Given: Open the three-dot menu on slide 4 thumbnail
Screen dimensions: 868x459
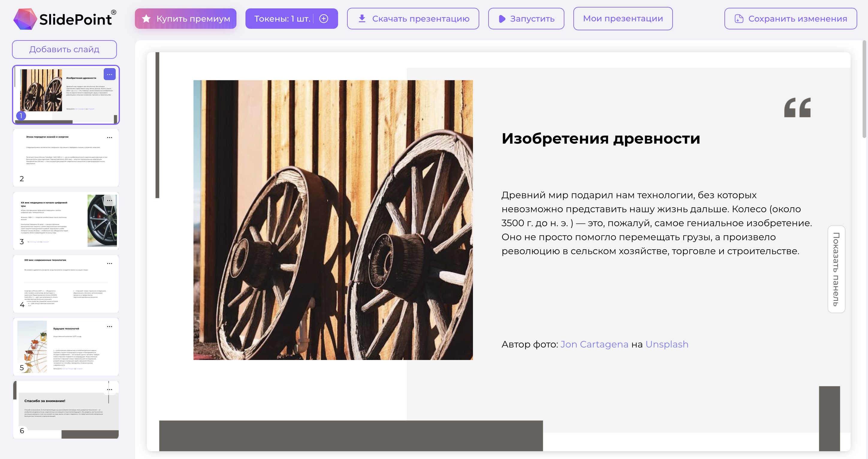Looking at the screenshot, I should (109, 264).
